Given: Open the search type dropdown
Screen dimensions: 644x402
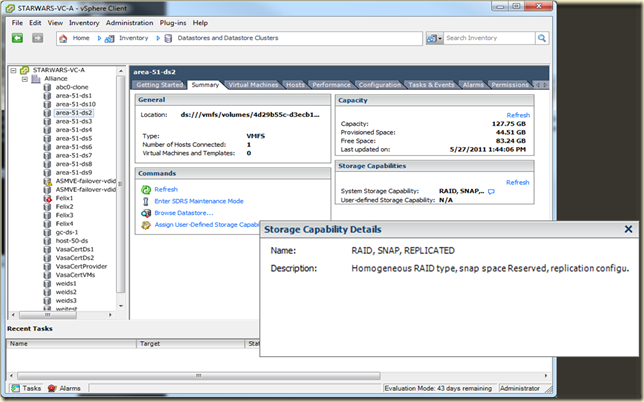Looking at the screenshot, I should 440,39.
